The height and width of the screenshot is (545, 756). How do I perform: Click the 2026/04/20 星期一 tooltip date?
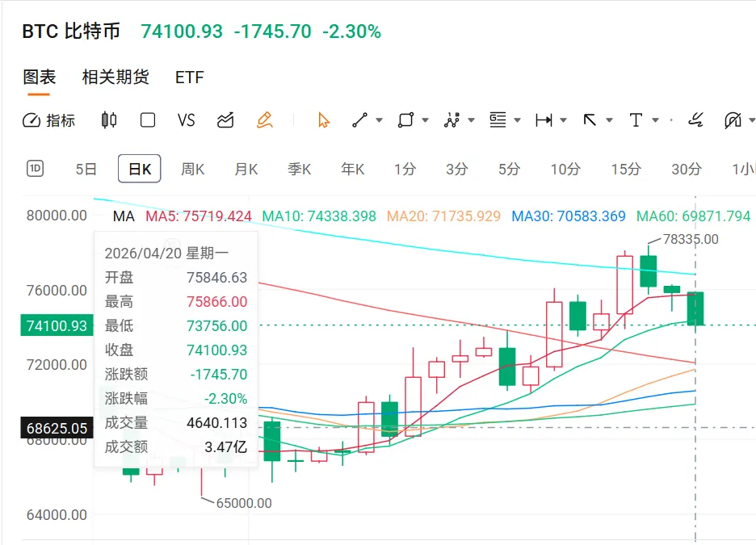point(166,253)
